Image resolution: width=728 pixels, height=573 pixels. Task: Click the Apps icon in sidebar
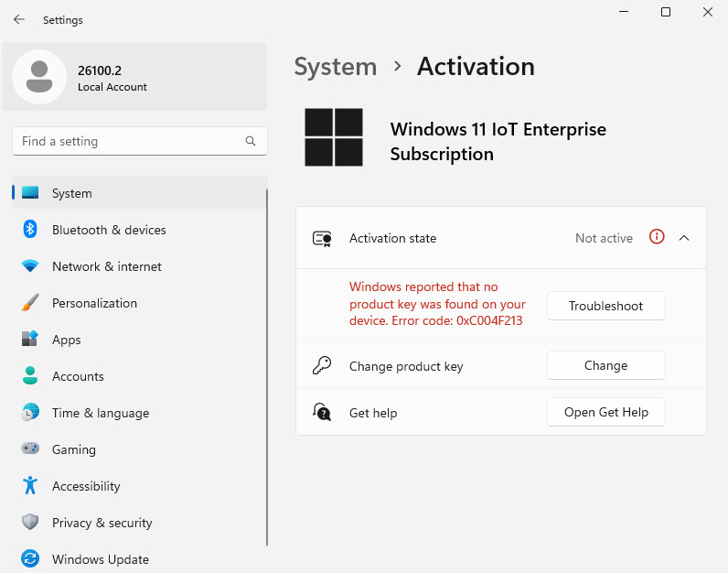click(30, 339)
